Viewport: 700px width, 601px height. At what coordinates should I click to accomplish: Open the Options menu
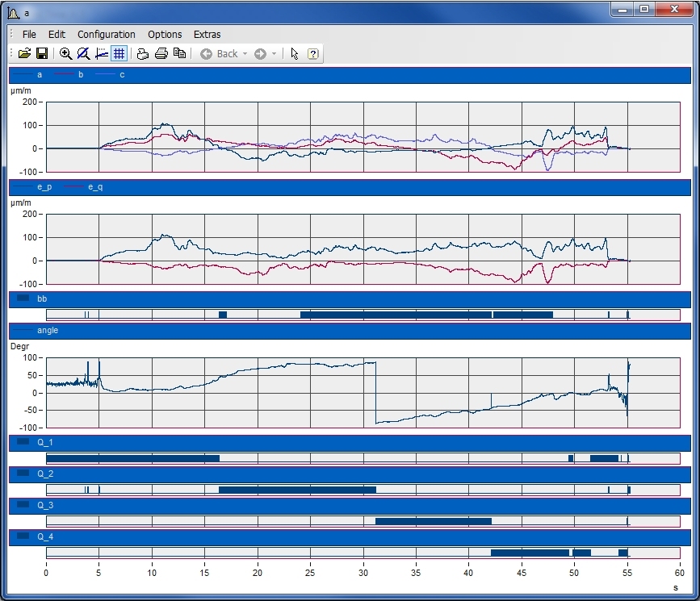[165, 35]
